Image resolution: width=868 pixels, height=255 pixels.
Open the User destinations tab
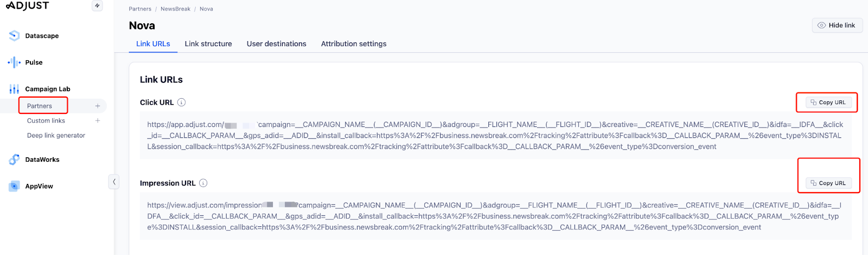(277, 44)
